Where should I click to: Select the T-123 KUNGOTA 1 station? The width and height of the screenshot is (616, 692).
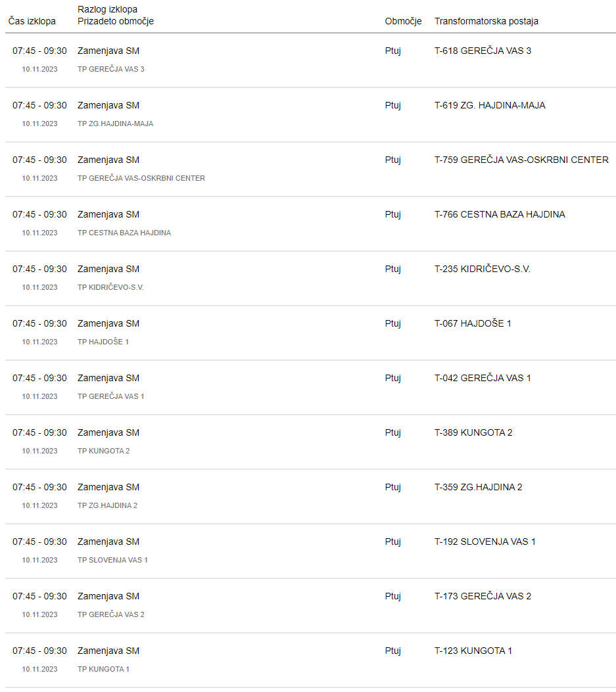click(x=473, y=651)
